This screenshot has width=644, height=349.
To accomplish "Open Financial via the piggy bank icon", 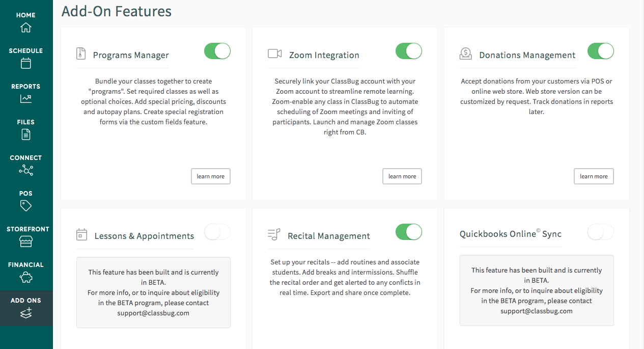I will click(26, 277).
